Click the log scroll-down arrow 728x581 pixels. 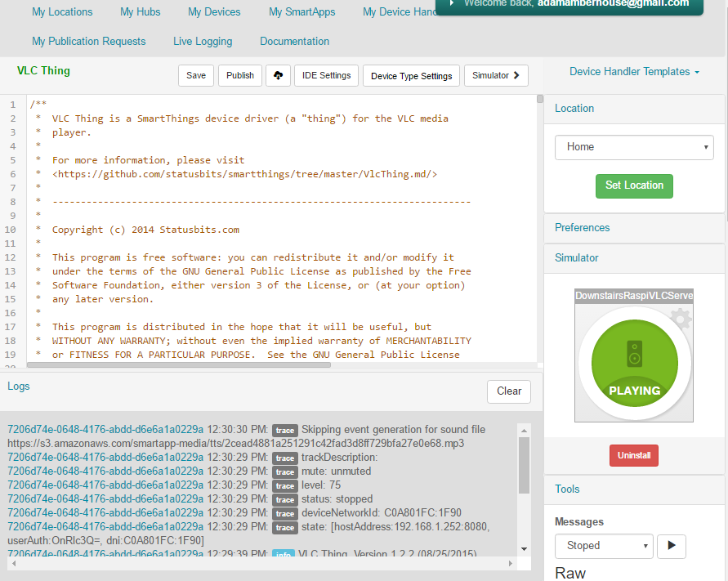tap(525, 549)
